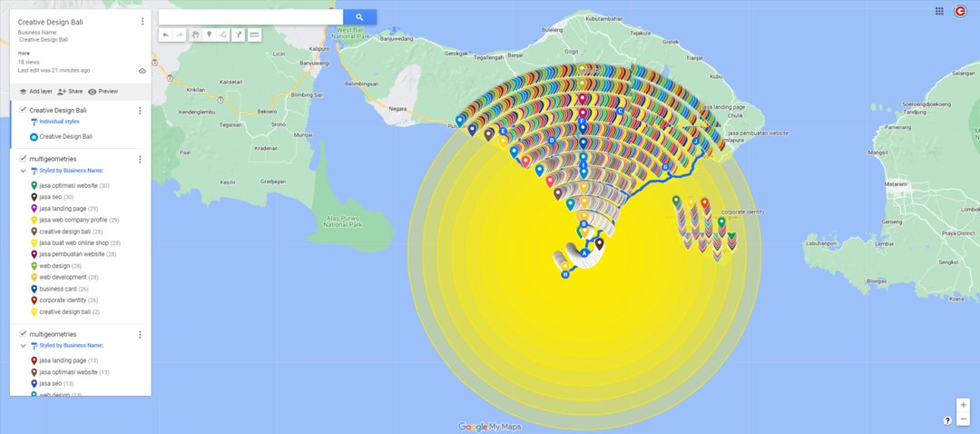Open Creative Design Bali layer options menu

coord(140,111)
